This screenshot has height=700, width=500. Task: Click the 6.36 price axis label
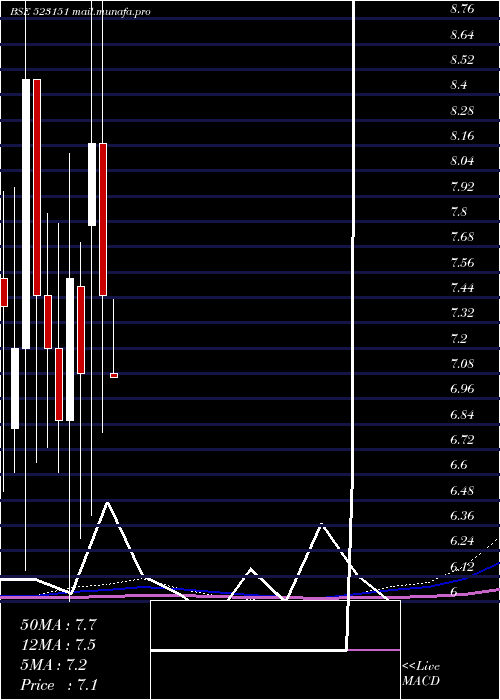(462, 516)
